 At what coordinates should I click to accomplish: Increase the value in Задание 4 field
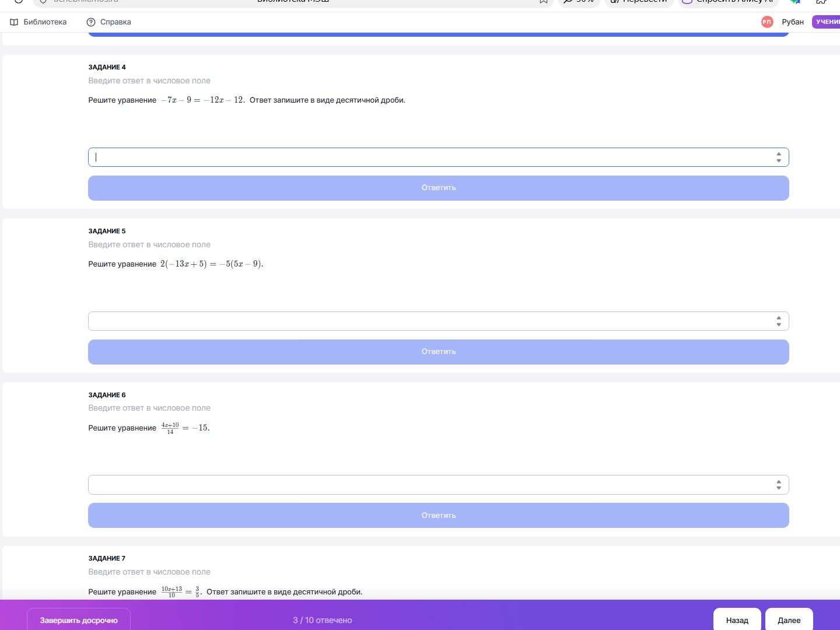(779, 154)
